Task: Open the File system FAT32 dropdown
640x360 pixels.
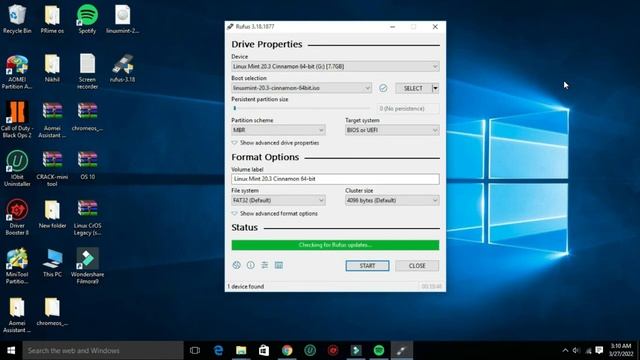Action: (x=278, y=200)
